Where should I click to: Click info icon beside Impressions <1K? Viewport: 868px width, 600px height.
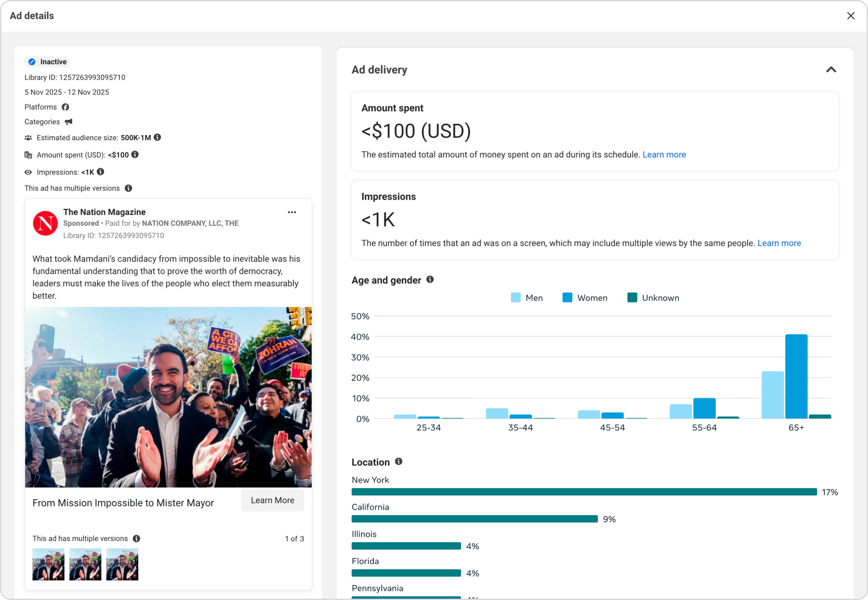click(101, 172)
